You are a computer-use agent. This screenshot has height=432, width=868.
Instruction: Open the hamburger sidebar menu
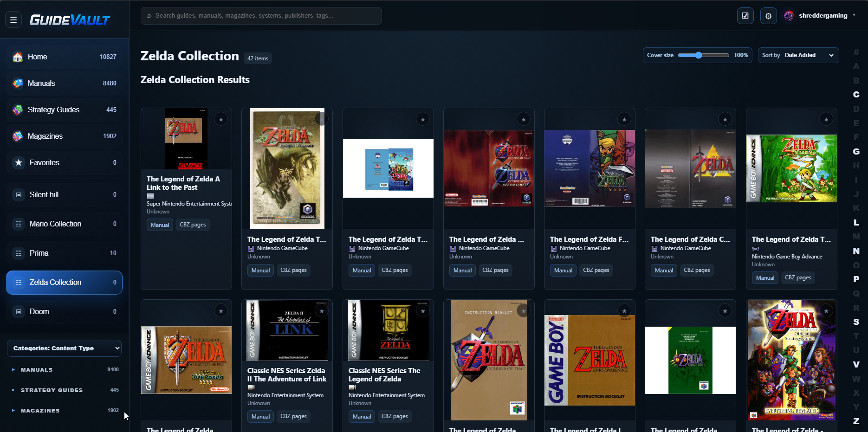pos(13,20)
